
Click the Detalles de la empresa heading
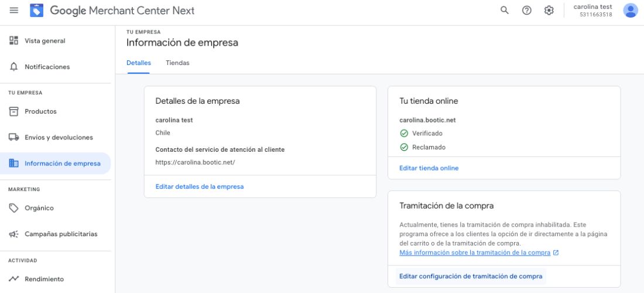point(197,101)
